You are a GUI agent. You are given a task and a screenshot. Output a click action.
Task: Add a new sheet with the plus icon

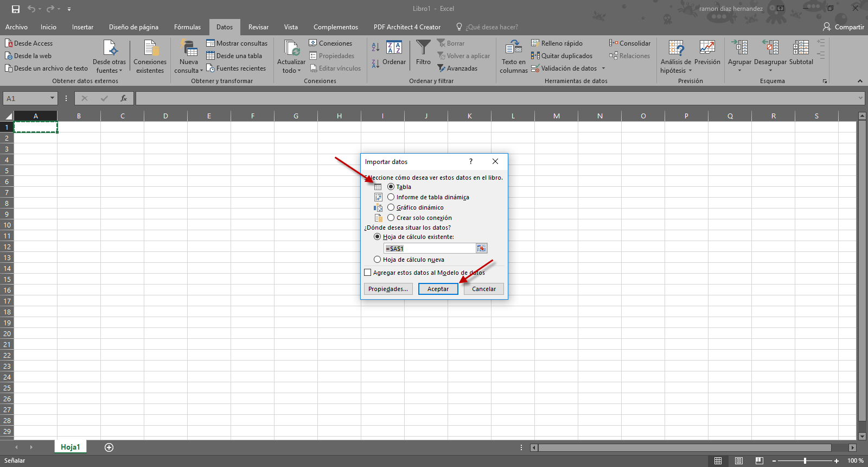pyautogui.click(x=109, y=447)
